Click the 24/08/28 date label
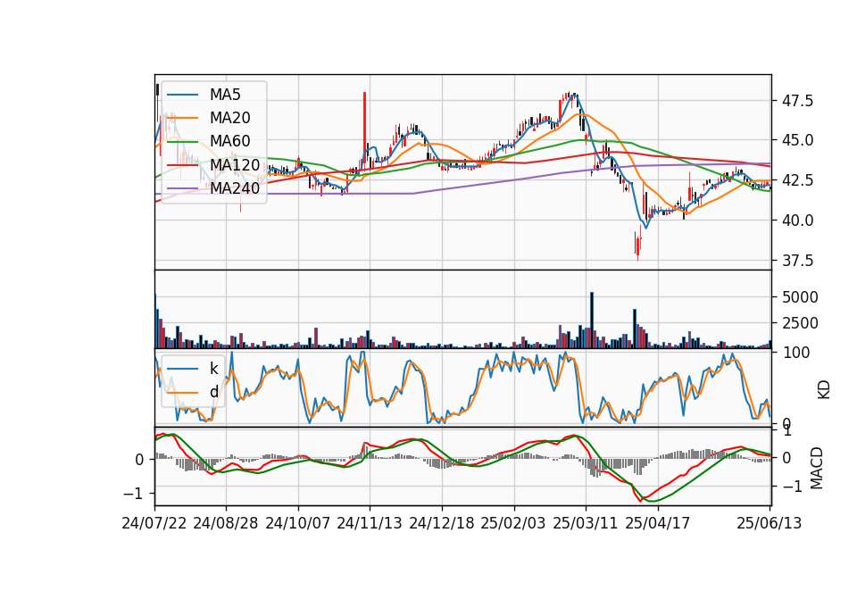Image resolution: width=857 pixels, height=616 pixels. (x=226, y=523)
